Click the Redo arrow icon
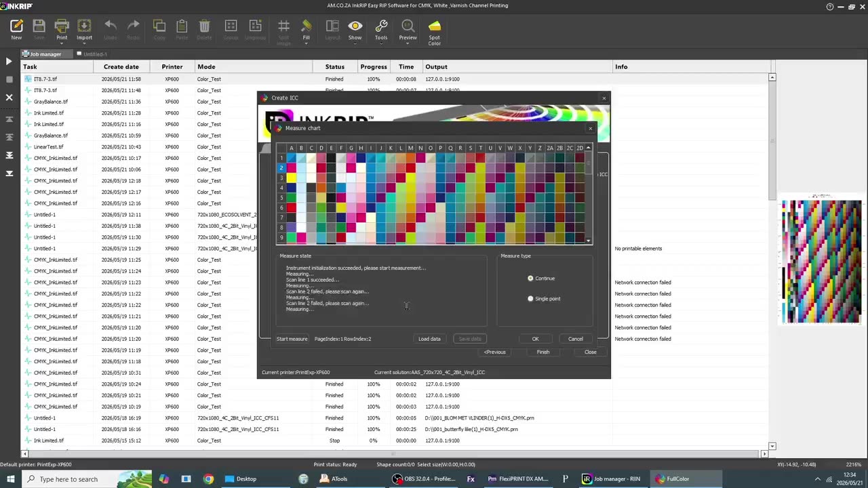The image size is (868, 488). click(x=134, y=26)
